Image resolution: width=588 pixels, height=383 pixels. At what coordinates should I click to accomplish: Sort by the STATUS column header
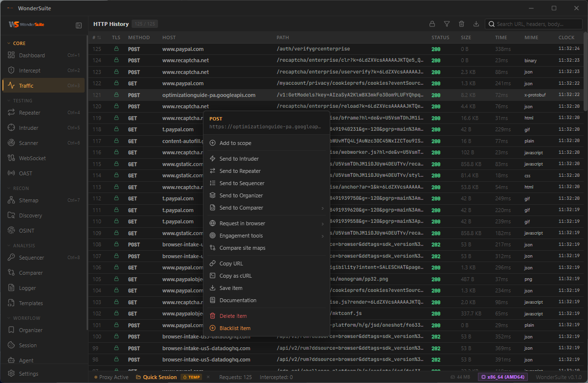(440, 38)
